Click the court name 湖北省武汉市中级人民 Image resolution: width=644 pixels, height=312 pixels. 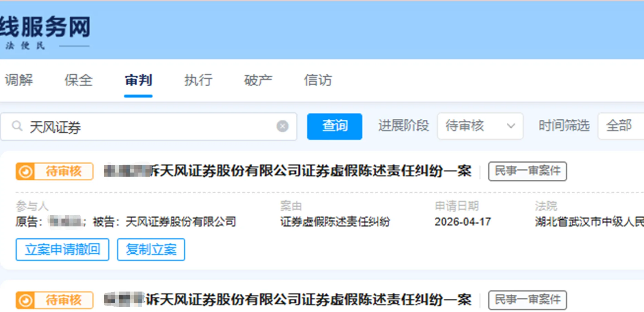[589, 222]
